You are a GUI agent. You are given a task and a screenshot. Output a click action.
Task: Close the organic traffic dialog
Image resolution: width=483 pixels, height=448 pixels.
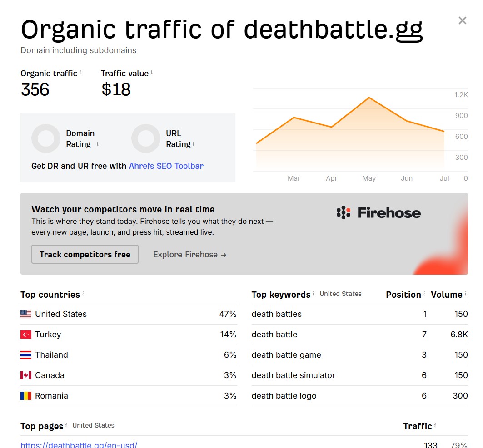(462, 20)
